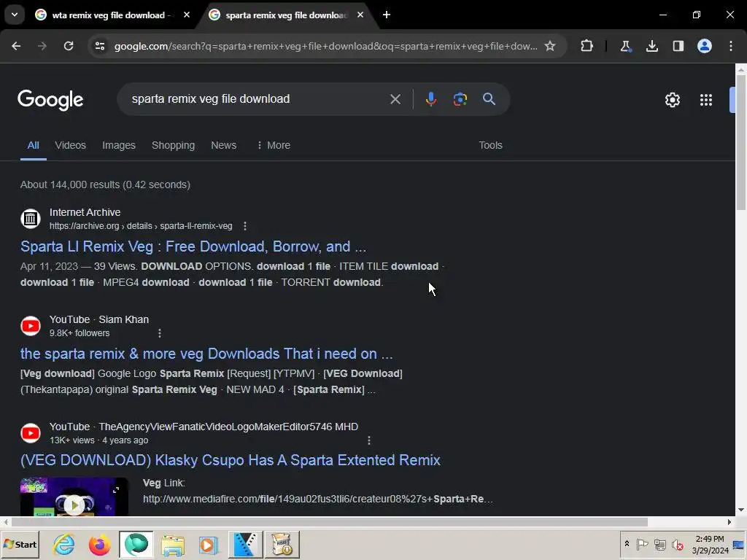Viewport: 747px width, 560px height.
Task: Click the 'About 144,000 results' text
Action: tap(105, 184)
